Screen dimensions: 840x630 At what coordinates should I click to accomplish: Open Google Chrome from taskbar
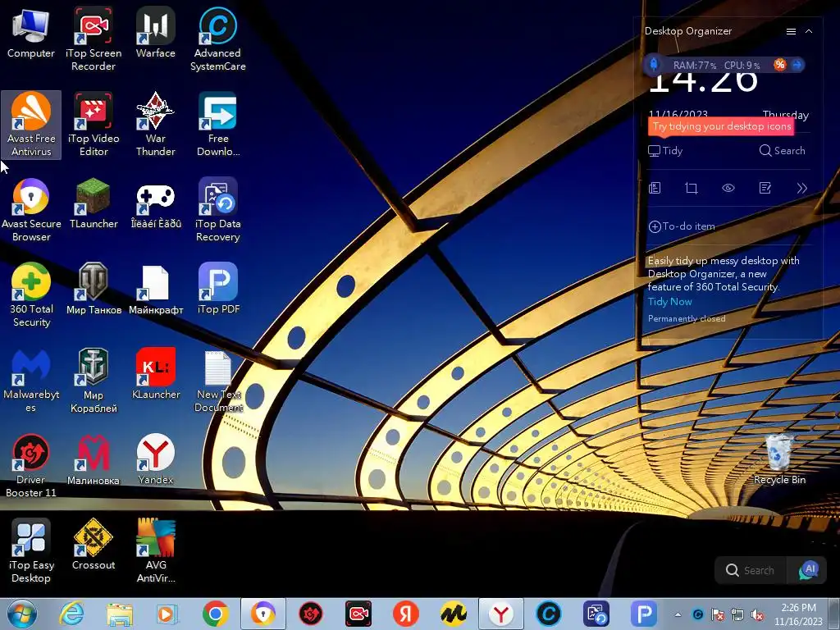coord(216,614)
